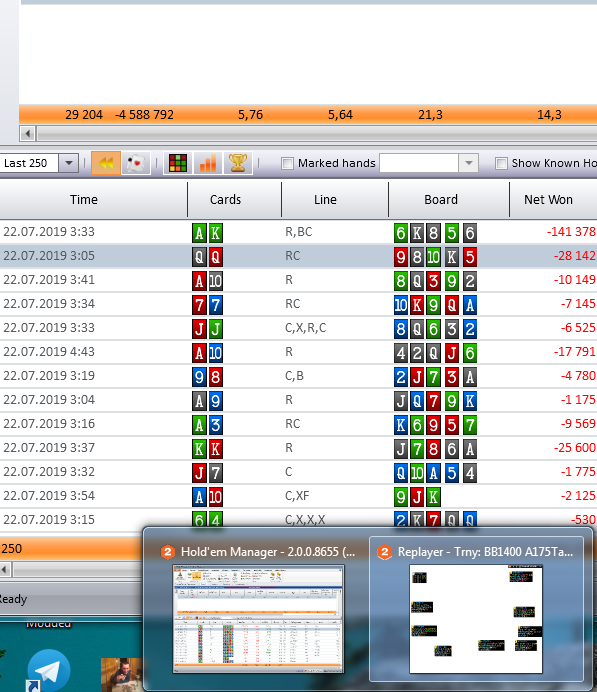Click the 10 K 9 Q A board cell
The height and width of the screenshot is (692, 597).
pyautogui.click(x=436, y=305)
